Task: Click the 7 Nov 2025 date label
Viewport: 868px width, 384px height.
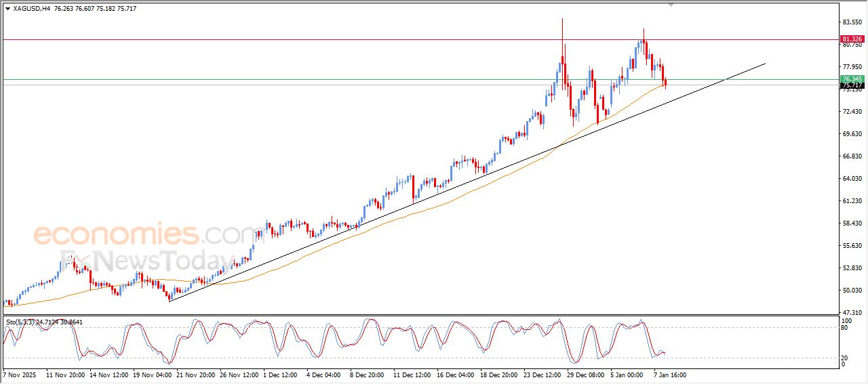Action: [x=21, y=374]
